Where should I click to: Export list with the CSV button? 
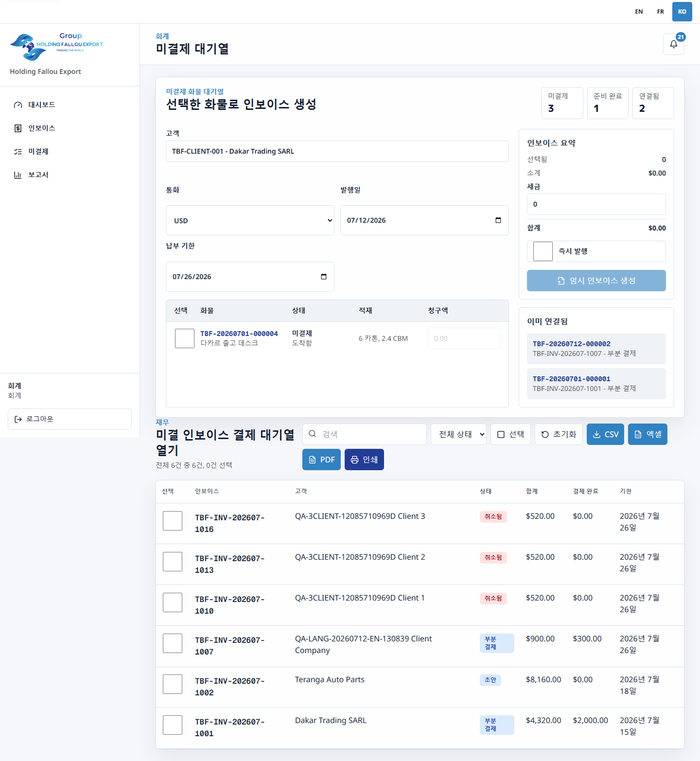point(605,434)
